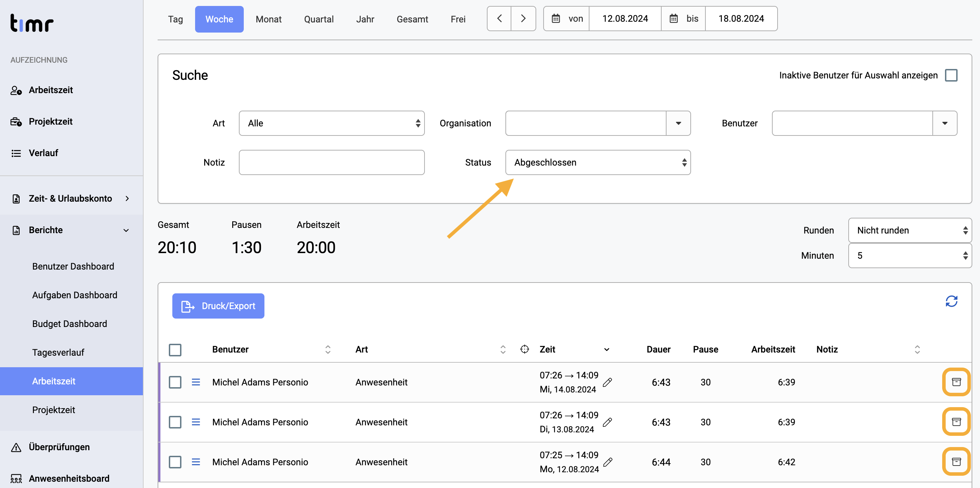Open the Art dropdown showing Alle
The width and height of the screenshot is (980, 488).
click(331, 123)
